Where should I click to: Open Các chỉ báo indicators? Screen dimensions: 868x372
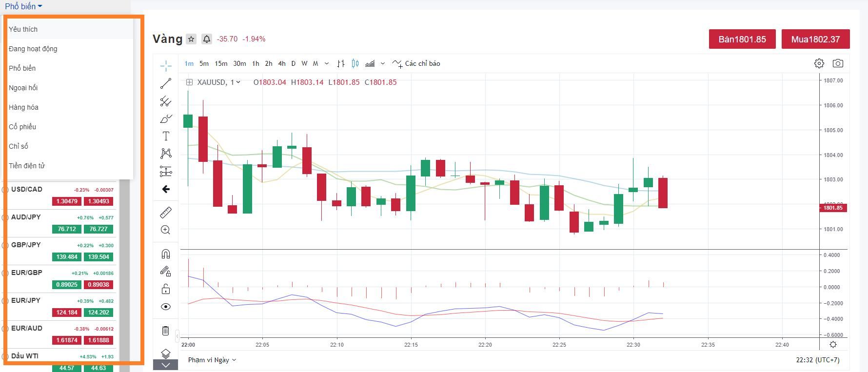click(x=417, y=63)
